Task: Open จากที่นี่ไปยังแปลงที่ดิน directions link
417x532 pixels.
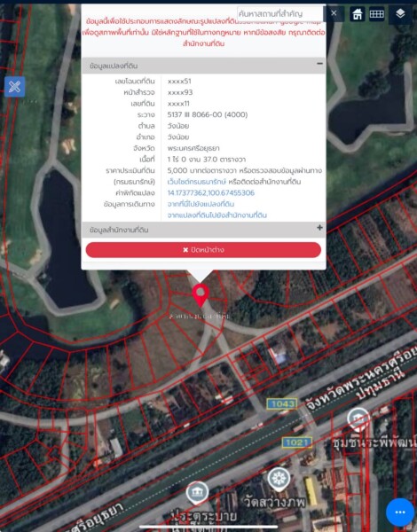Action: tap(201, 204)
